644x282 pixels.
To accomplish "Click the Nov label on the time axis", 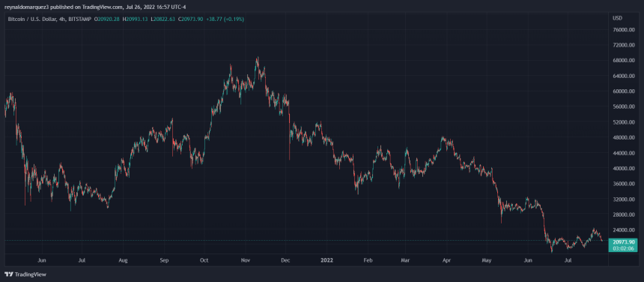I will pyautogui.click(x=245, y=260).
